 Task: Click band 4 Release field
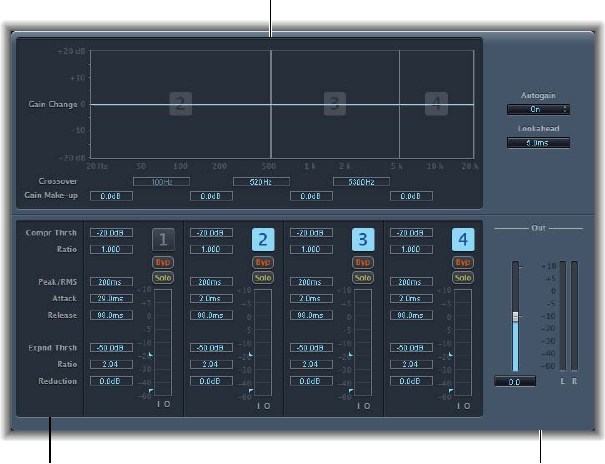tap(411, 316)
